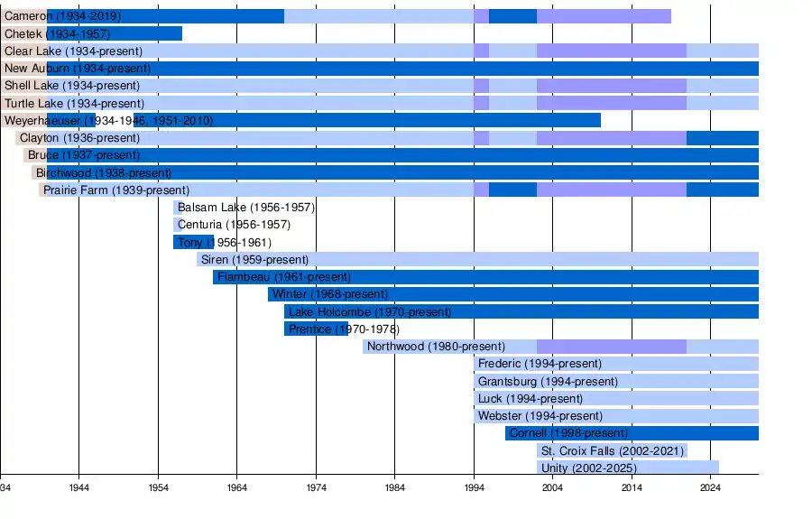Screen dimensions: 812x519
Task: Open the Clear Lake (1934-present) entry
Action: (73, 51)
